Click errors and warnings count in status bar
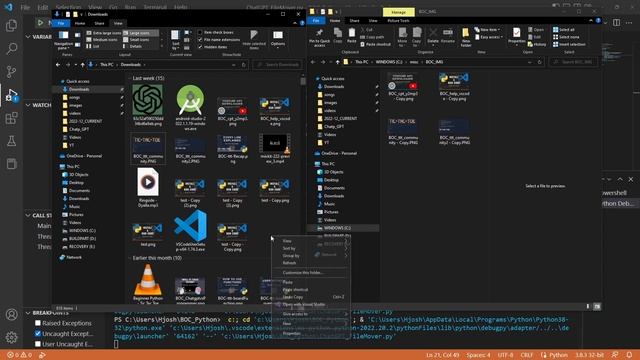Image resolution: width=640 pixels, height=360 pixels. point(19,355)
